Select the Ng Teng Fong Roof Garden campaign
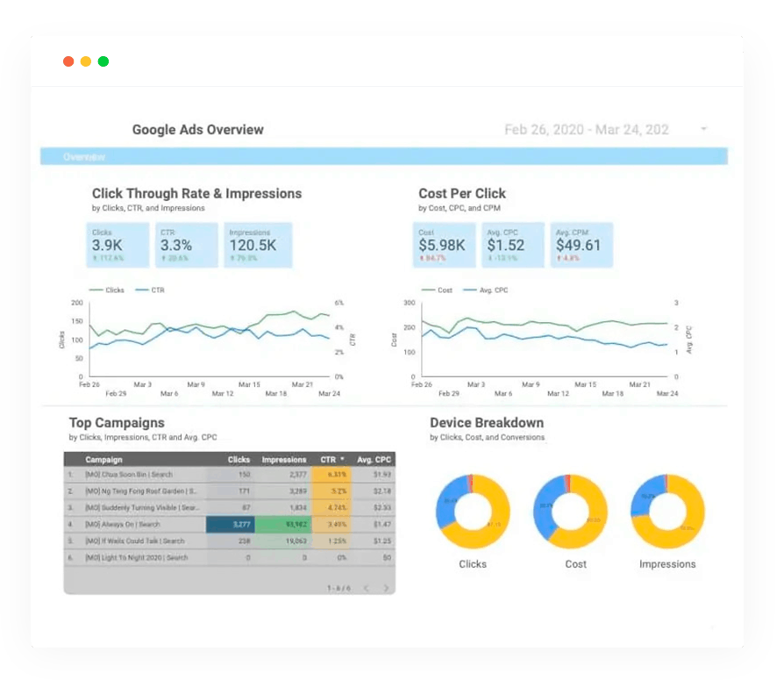Screen dimensions: 784x680 (x=230, y=490)
